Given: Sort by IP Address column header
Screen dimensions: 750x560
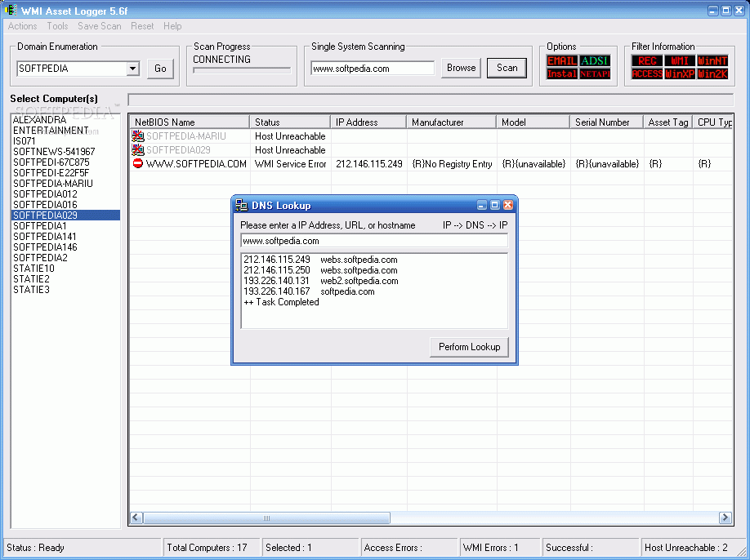Looking at the screenshot, I should pos(368,122).
